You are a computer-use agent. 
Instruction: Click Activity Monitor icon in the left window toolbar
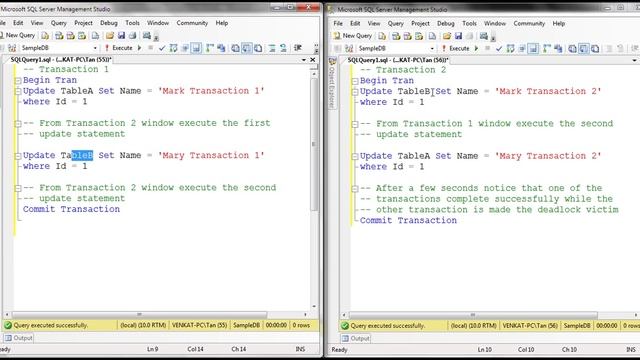(147, 36)
